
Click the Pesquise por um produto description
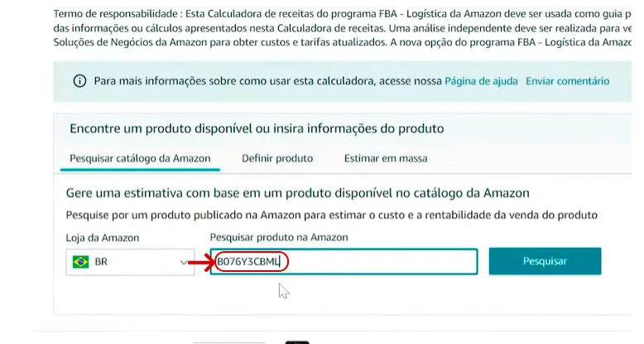331,216
